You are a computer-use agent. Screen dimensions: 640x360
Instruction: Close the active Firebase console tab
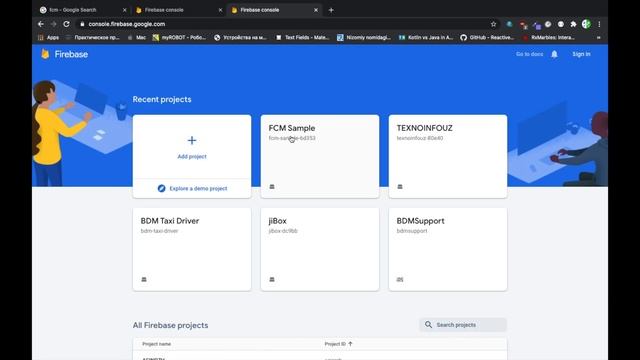(x=316, y=10)
